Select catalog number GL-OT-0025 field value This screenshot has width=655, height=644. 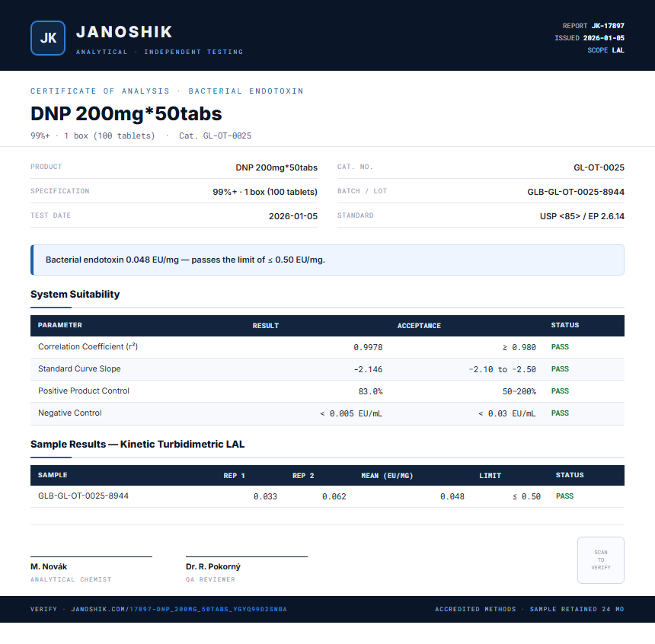pos(599,167)
